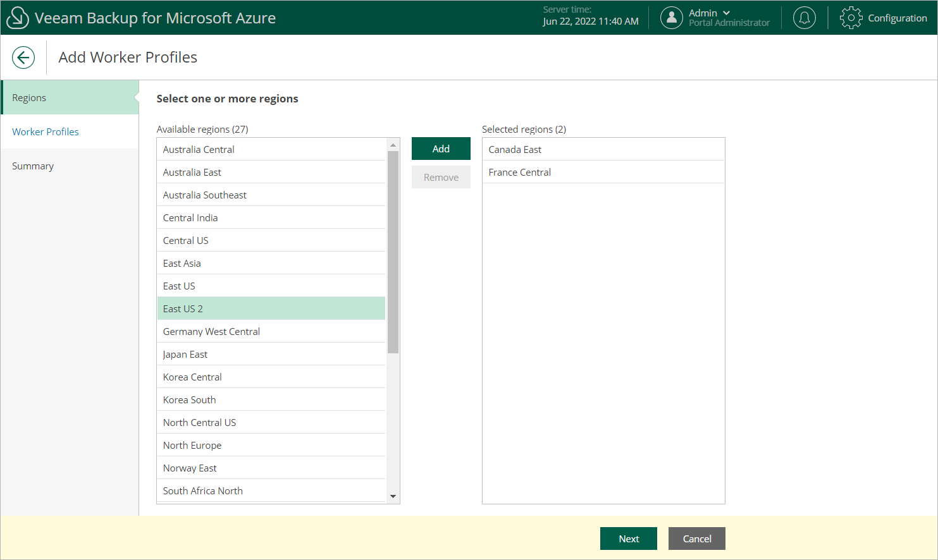Click the Veeam logo icon
Viewport: 938px width, 560px height.
coord(17,18)
